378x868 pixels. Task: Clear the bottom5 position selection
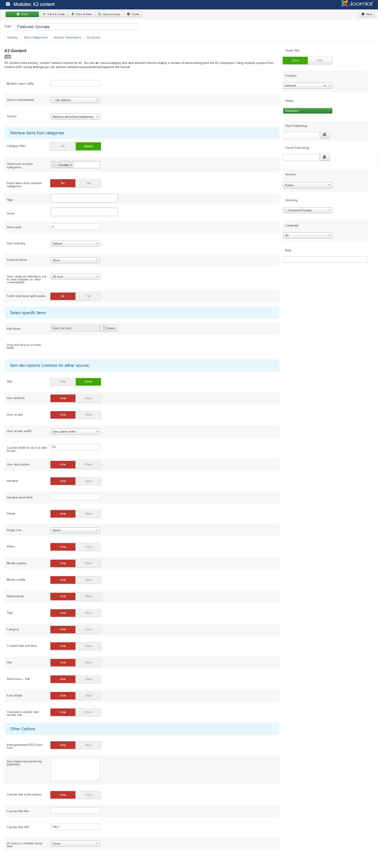pos(324,86)
